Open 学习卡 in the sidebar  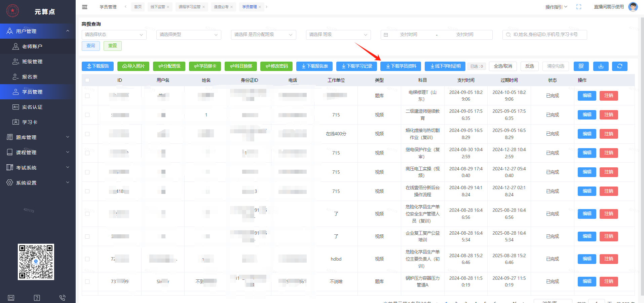tap(38, 122)
